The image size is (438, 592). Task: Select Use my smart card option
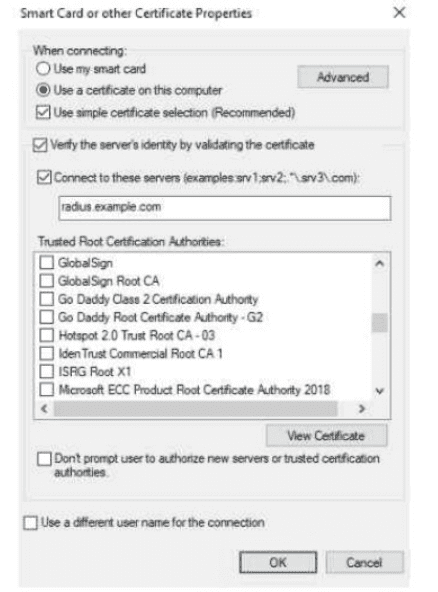click(x=43, y=69)
